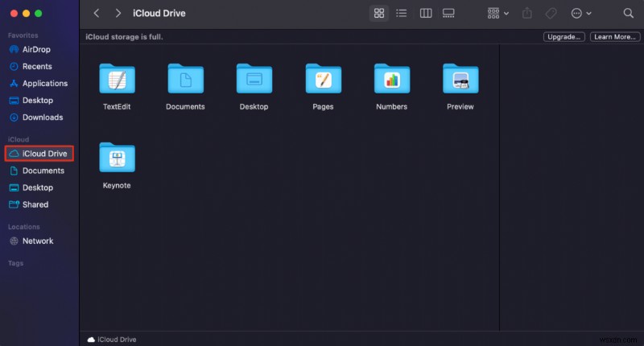Open the Pages folder

coord(323,80)
